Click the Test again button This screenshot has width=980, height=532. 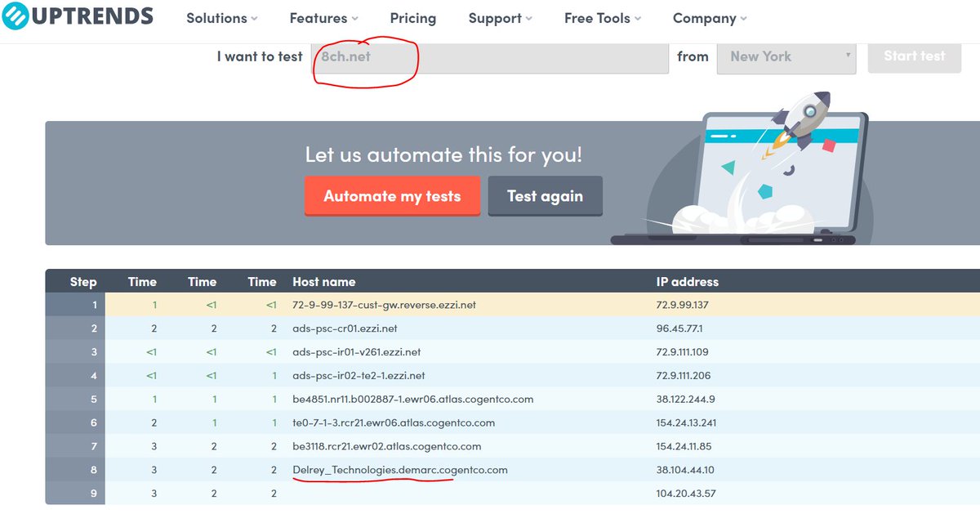point(545,196)
